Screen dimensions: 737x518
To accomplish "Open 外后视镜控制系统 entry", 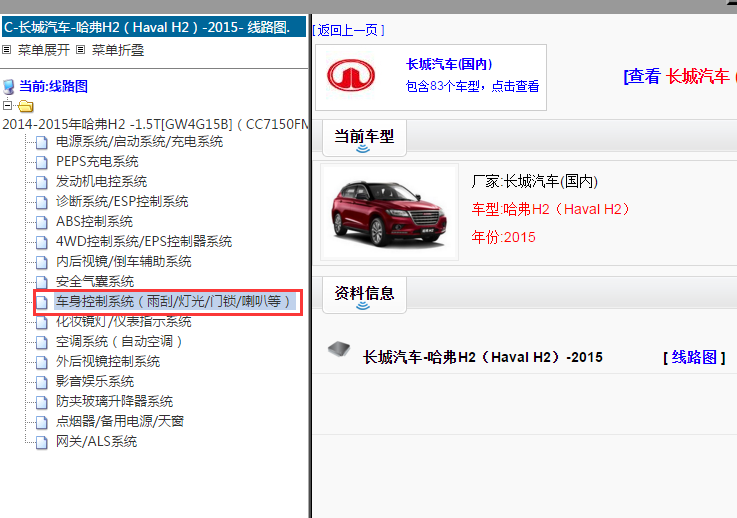I will [x=108, y=361].
